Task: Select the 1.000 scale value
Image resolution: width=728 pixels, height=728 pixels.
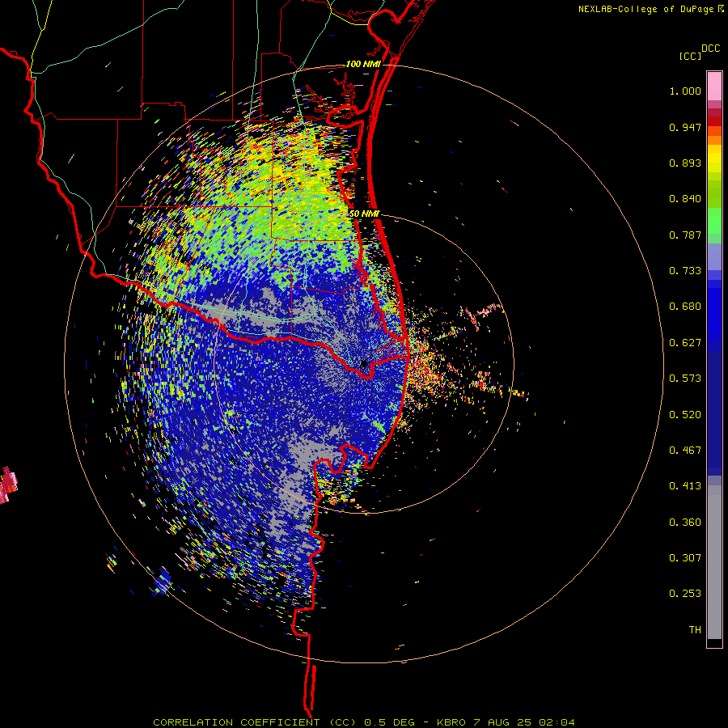Action: click(x=685, y=91)
